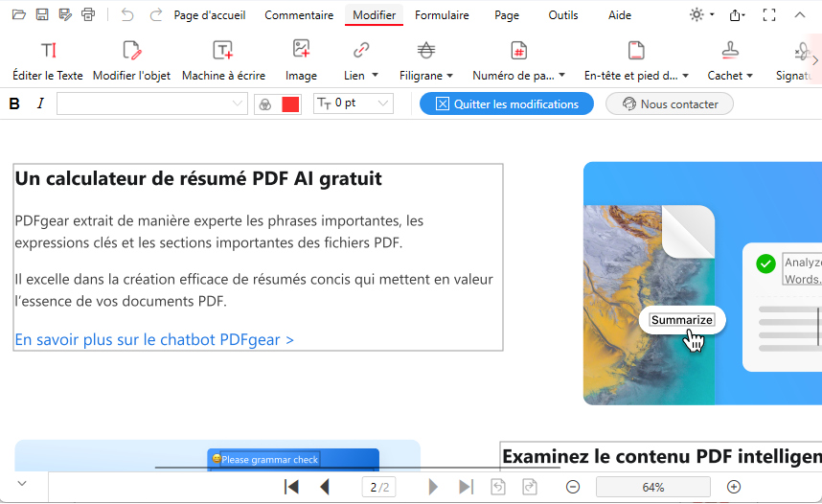Expand the theme dropdown arrow beside the sun
822x504 pixels.
[712, 14]
